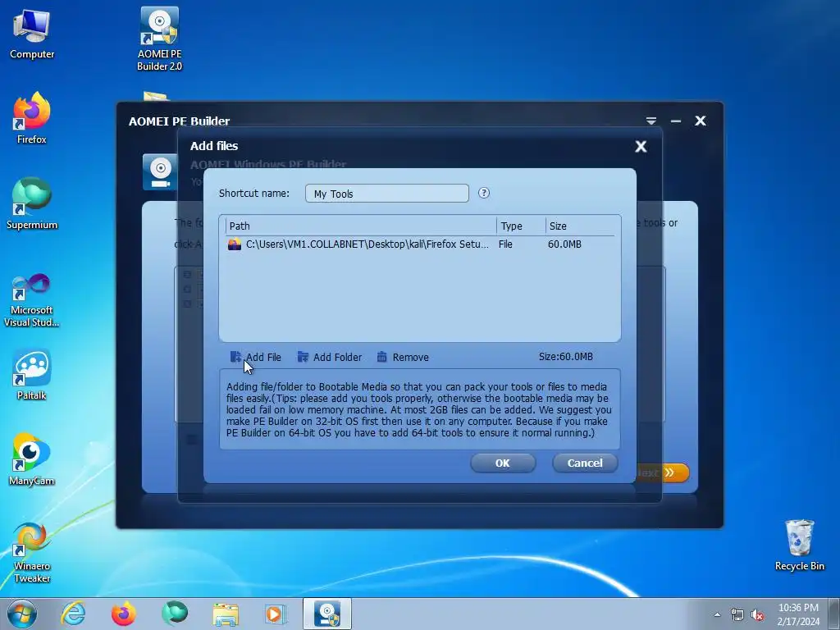Sort by the Size column header
840x630 pixels.
coord(580,226)
